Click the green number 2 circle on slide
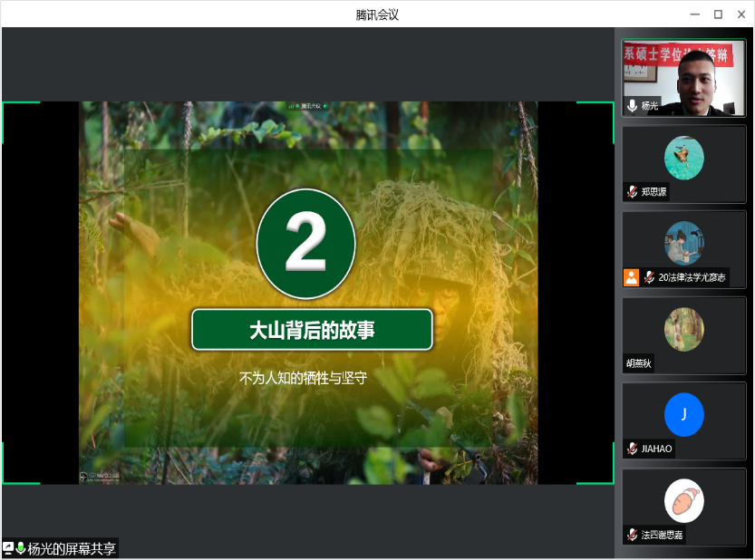 306,243
